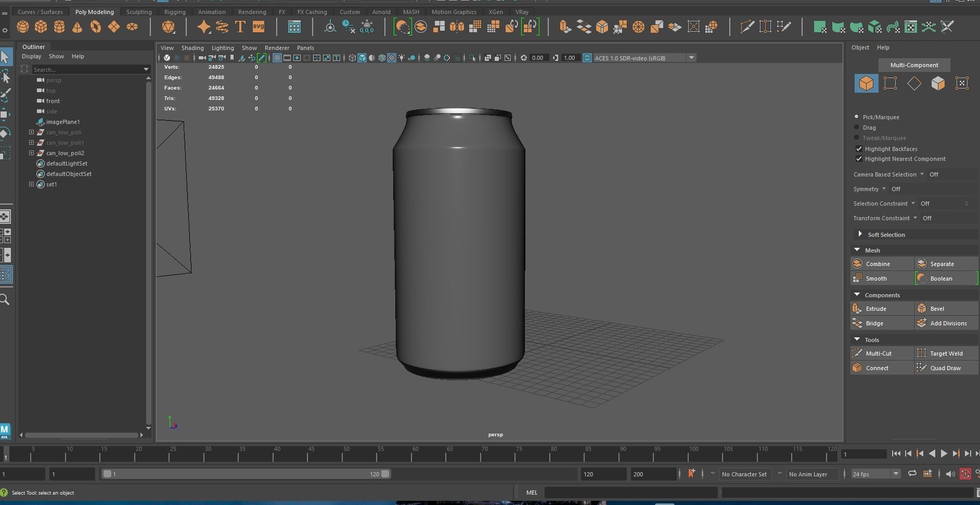Open the polygon Type tool
This screenshot has width=980, height=505.
tap(240, 27)
